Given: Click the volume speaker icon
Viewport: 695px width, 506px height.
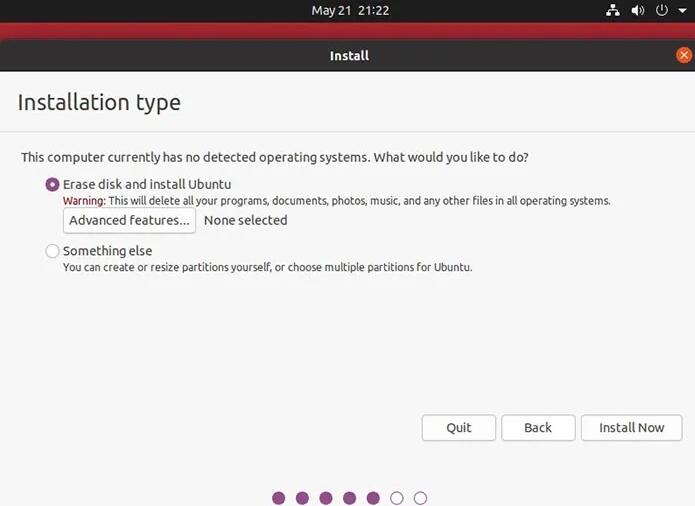Looking at the screenshot, I should [637, 10].
